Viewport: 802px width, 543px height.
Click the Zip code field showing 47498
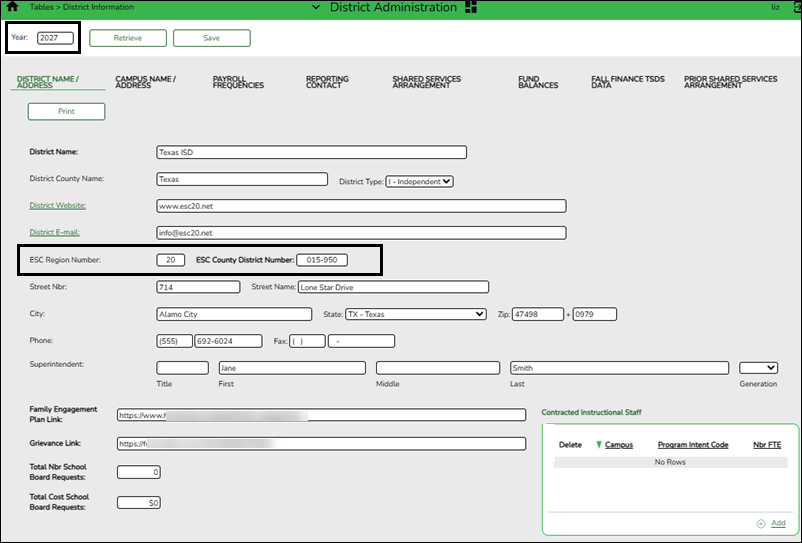click(538, 314)
